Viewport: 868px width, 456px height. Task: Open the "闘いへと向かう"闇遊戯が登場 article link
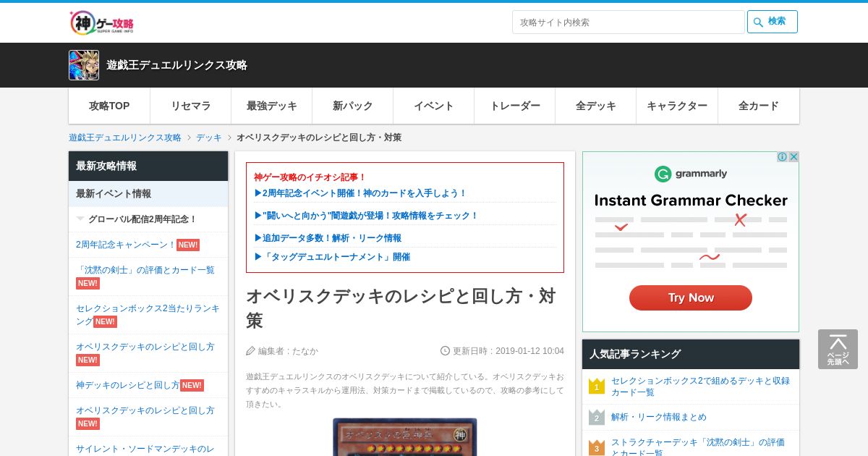click(366, 216)
